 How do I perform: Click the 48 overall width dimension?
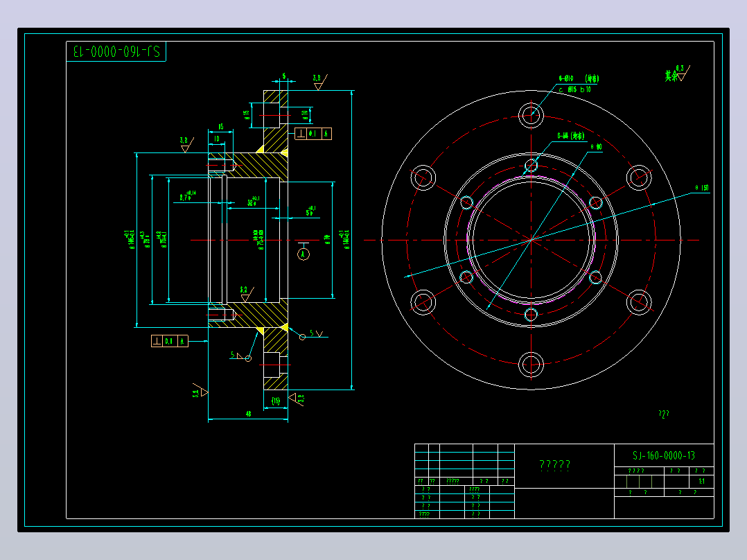(248, 414)
